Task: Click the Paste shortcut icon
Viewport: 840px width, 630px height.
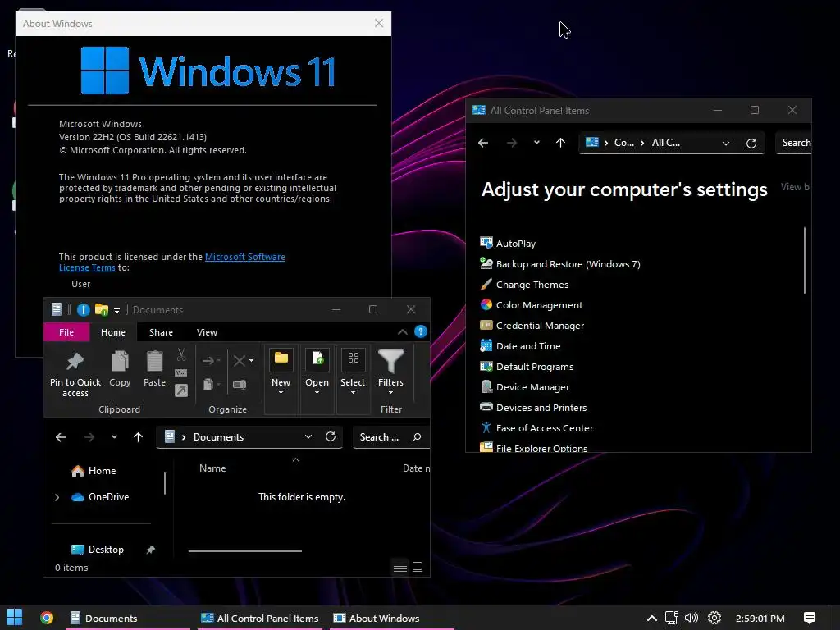Action: (x=181, y=390)
